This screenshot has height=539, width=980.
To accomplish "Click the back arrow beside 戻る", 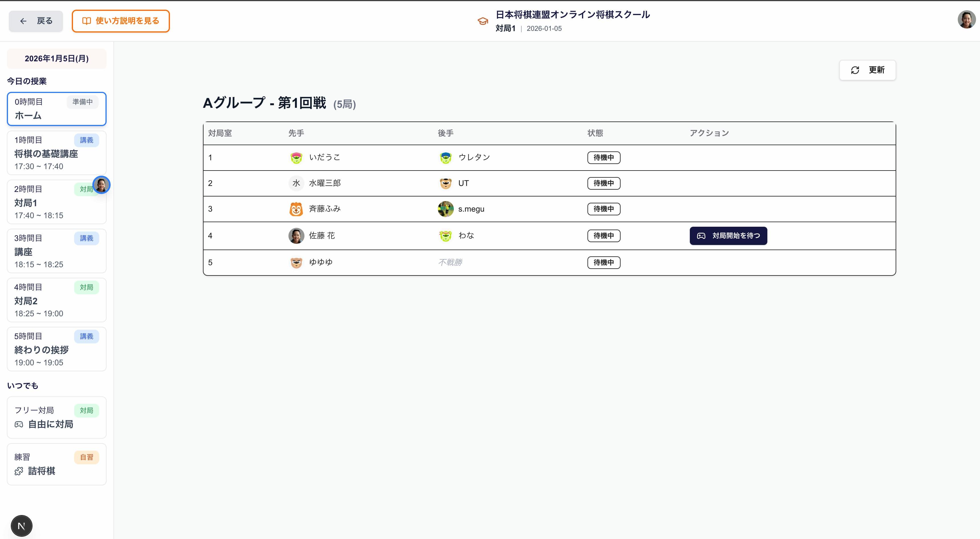I will click(x=24, y=21).
